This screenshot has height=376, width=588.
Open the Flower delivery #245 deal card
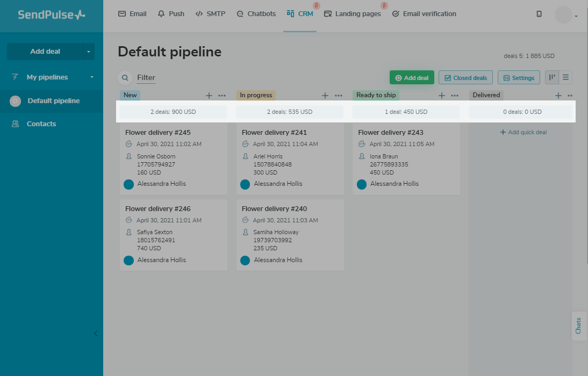pos(158,133)
